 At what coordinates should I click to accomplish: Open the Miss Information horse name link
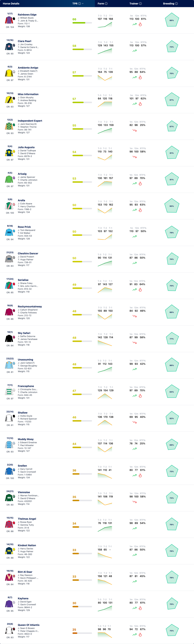pos(28,94)
